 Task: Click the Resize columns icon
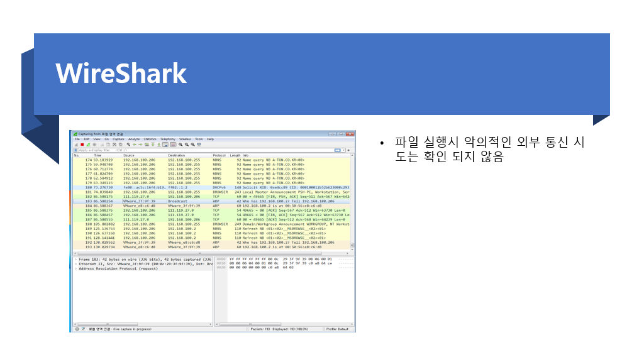199,145
